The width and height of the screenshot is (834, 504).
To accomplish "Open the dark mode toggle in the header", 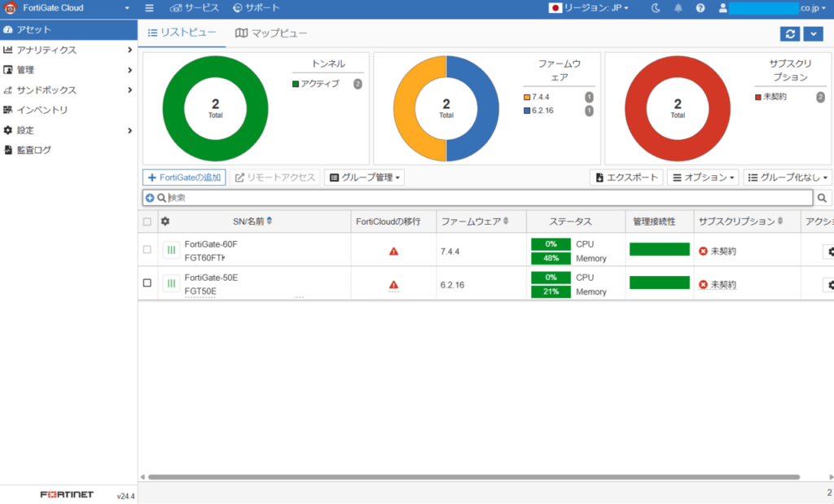I will click(657, 8).
